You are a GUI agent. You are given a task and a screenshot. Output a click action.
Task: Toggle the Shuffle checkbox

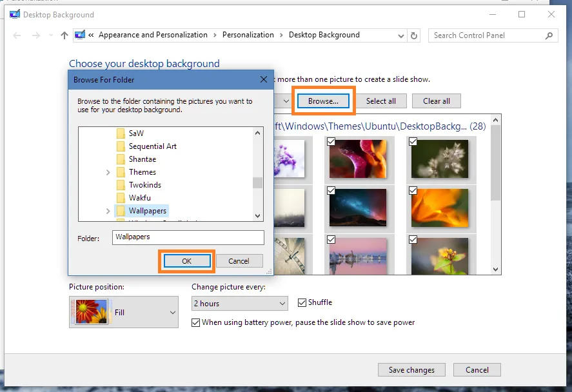pos(302,302)
